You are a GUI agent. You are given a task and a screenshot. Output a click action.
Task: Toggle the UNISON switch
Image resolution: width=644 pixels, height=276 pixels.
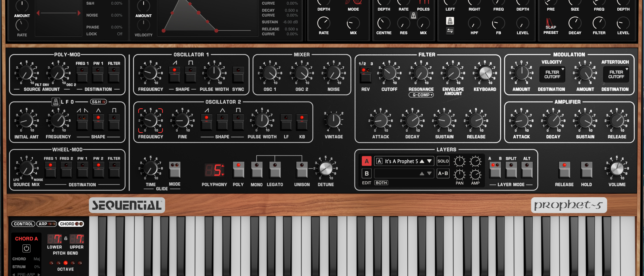coord(302,170)
